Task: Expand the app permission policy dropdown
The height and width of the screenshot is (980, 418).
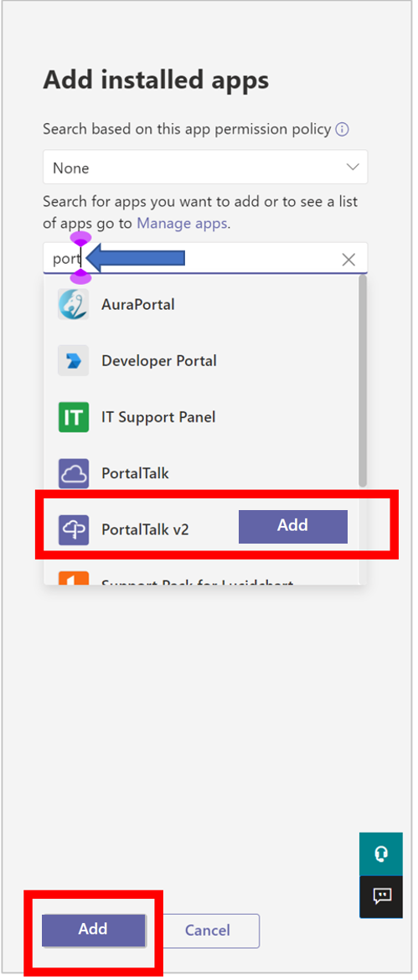Action: [205, 167]
